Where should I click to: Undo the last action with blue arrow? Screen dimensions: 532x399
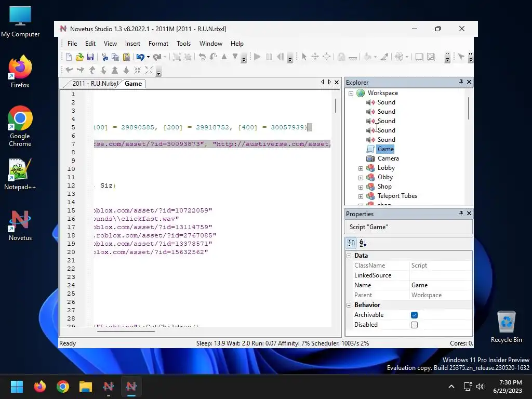(x=140, y=57)
